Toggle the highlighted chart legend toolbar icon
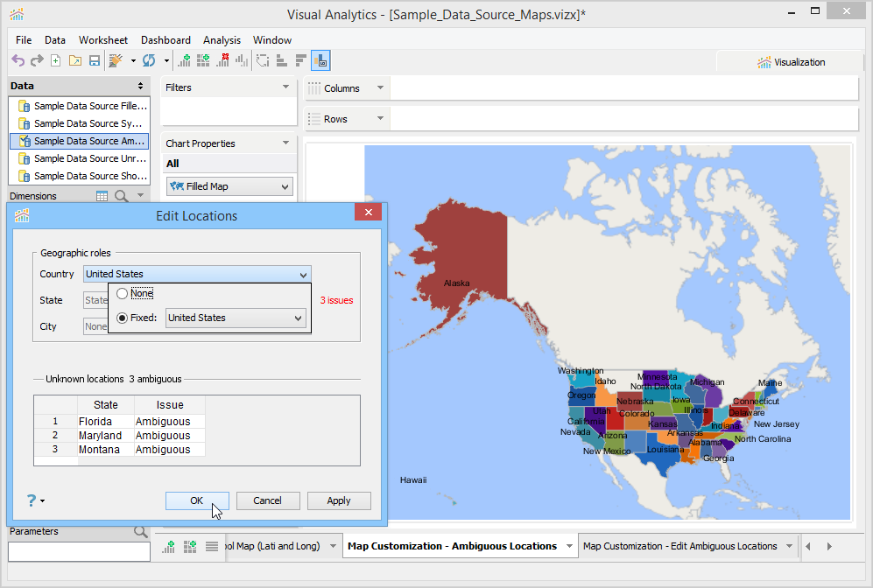The width and height of the screenshot is (873, 588). click(320, 60)
